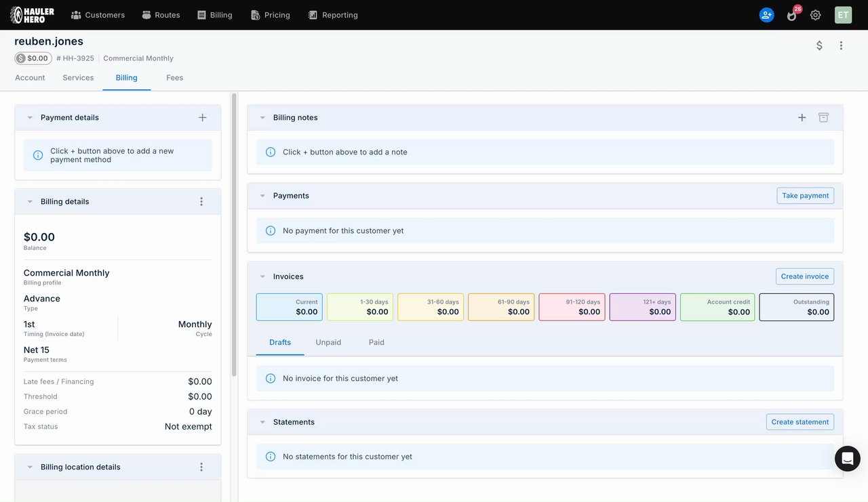Collapse the Payment details panel

tap(30, 117)
